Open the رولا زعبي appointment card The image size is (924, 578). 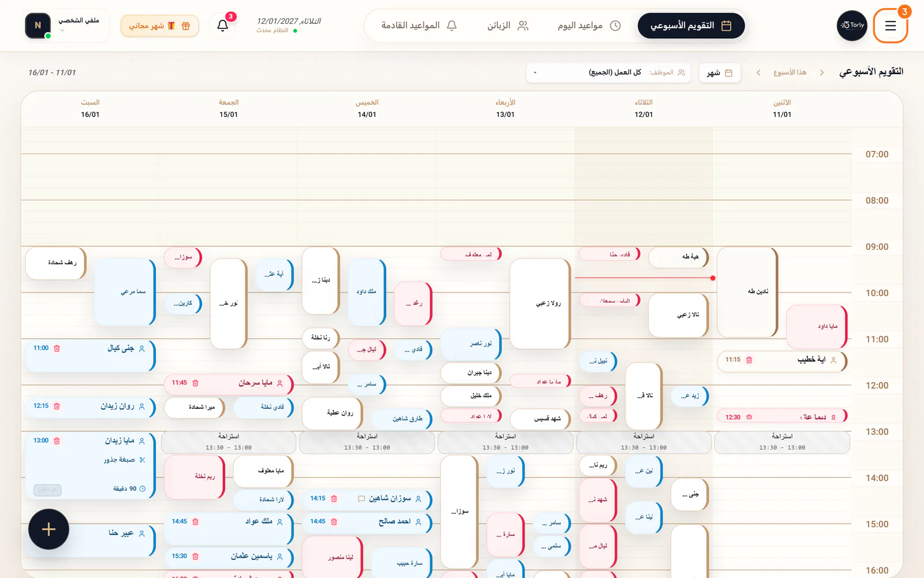coord(540,303)
